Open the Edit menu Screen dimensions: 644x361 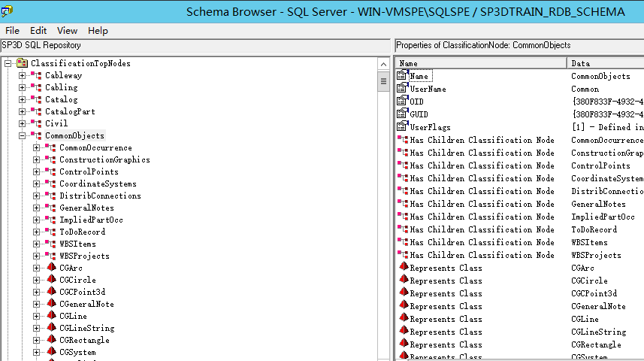pyautogui.click(x=38, y=30)
